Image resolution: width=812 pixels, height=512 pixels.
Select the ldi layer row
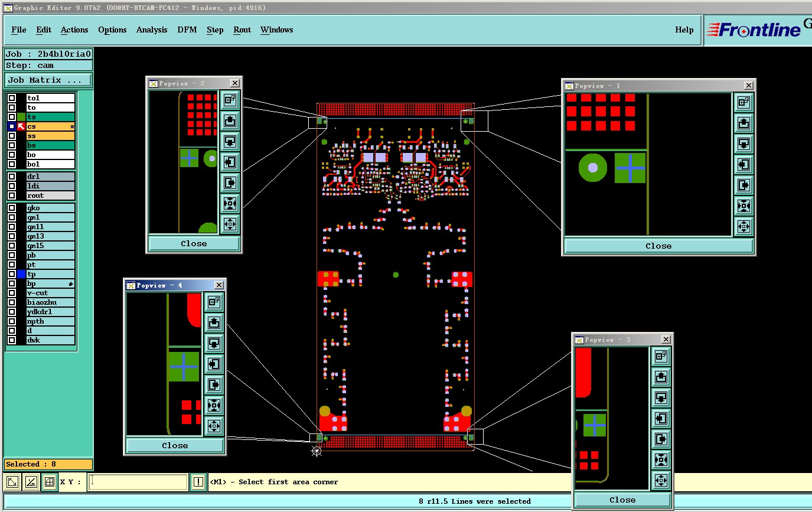point(51,186)
